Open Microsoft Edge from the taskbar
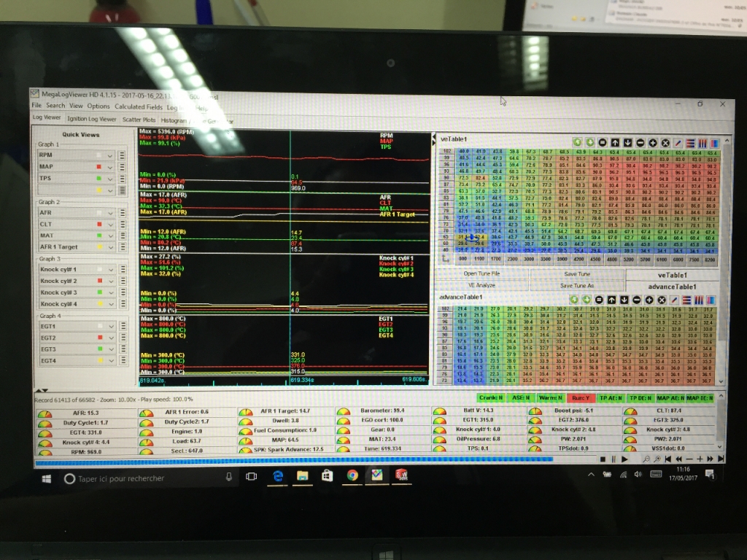 (x=278, y=475)
